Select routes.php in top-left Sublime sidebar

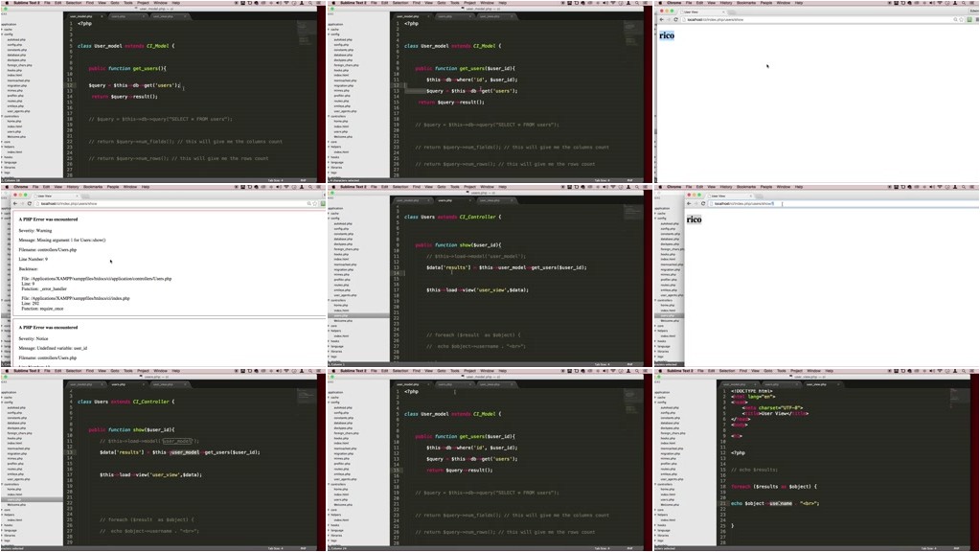(x=15, y=101)
